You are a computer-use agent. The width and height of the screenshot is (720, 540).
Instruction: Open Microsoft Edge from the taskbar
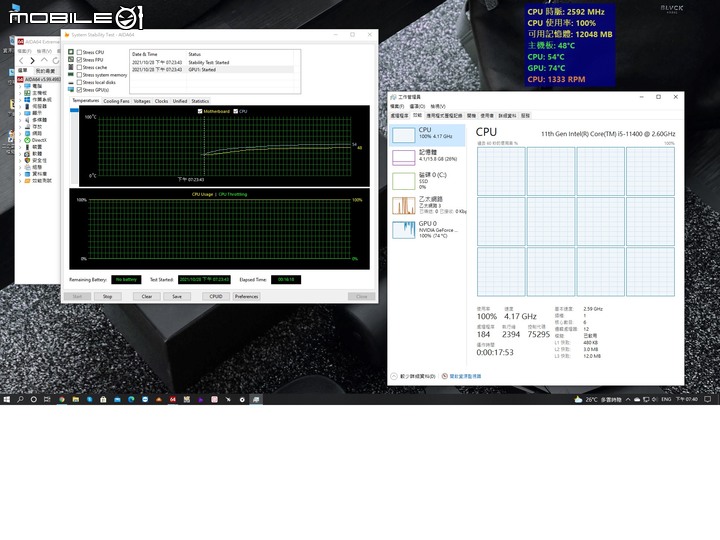pos(131,399)
